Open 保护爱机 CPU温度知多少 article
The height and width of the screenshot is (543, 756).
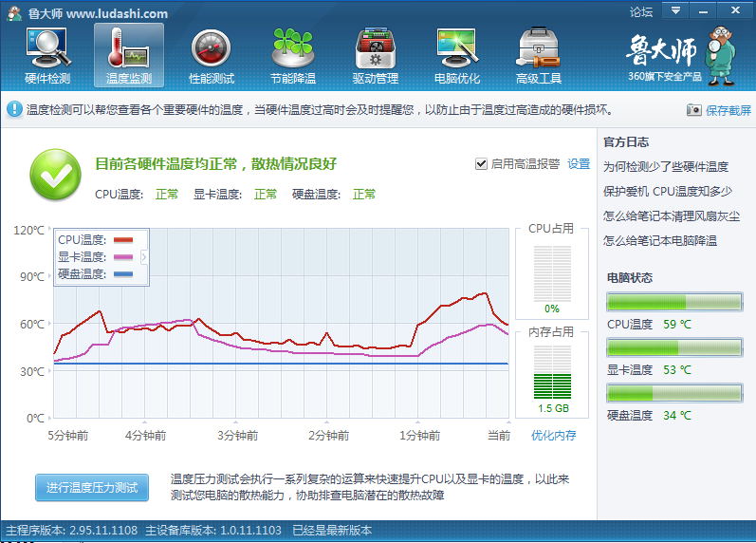pyautogui.click(x=667, y=192)
